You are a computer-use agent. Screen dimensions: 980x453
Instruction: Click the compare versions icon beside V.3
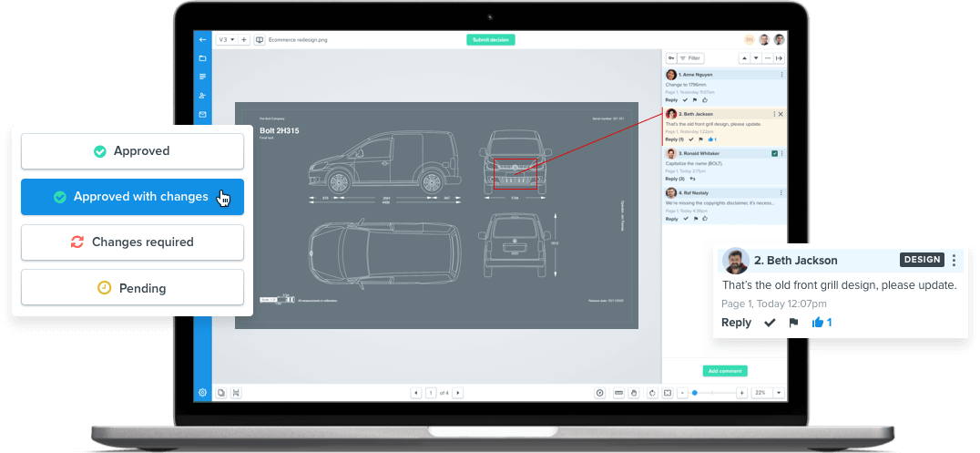pos(260,40)
